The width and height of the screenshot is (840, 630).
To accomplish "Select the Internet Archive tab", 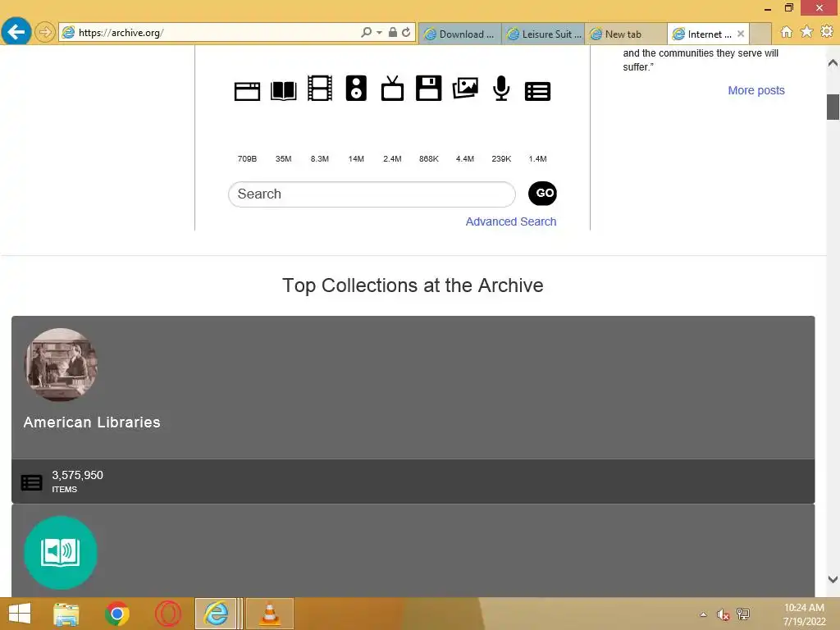I will pyautogui.click(x=704, y=34).
